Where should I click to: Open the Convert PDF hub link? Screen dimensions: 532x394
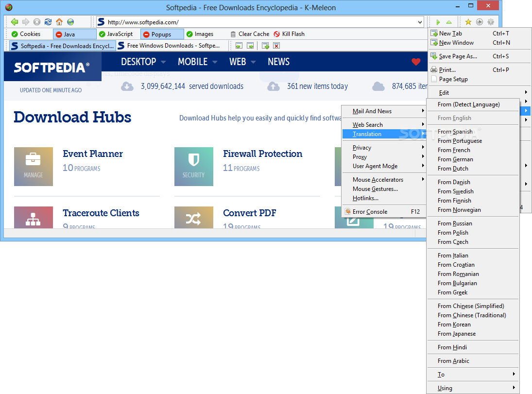[249, 213]
